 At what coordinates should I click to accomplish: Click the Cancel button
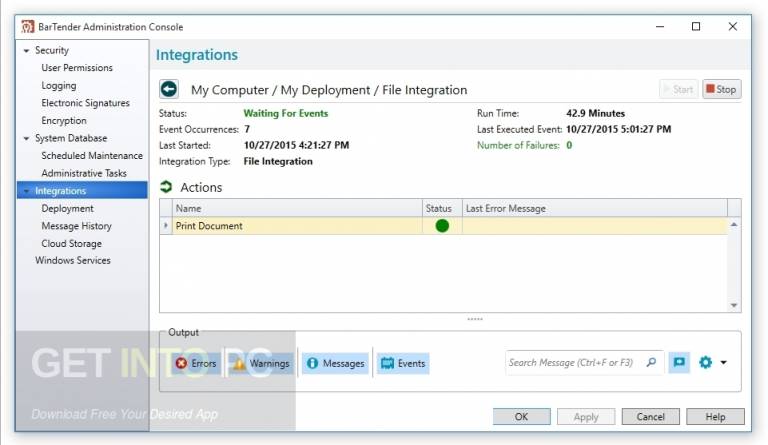click(x=650, y=417)
